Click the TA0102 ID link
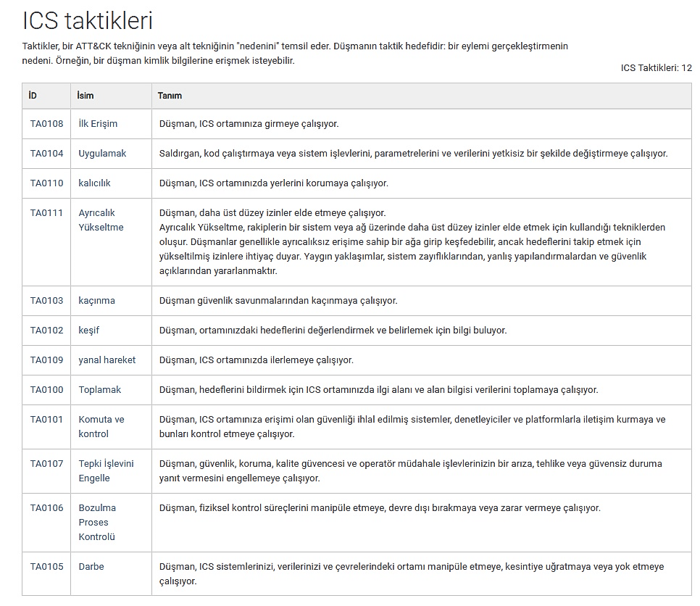Image resolution: width=700 pixels, height=606 pixels. click(46, 330)
